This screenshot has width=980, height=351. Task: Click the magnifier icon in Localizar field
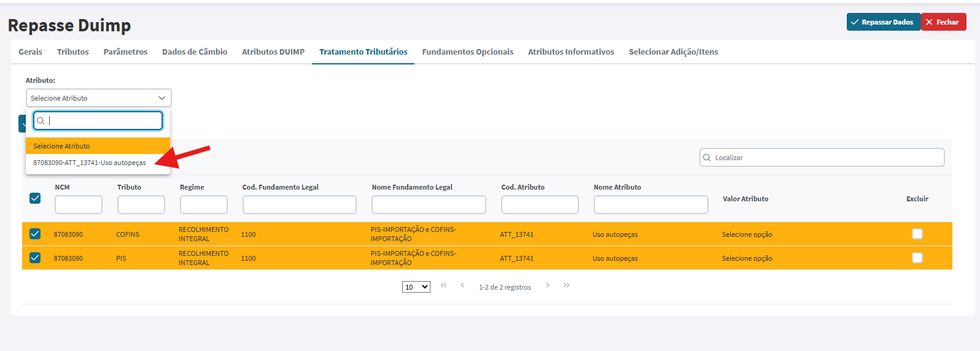pyautogui.click(x=707, y=158)
